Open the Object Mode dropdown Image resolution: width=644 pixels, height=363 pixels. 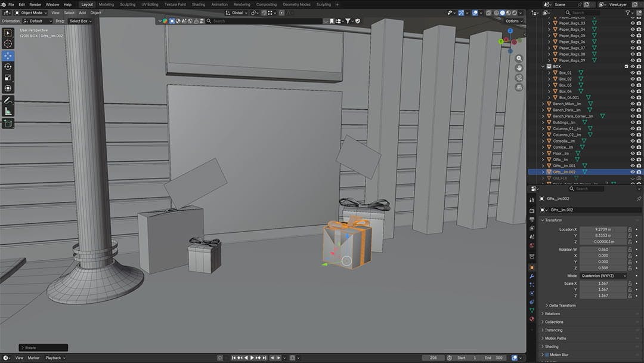(x=31, y=13)
